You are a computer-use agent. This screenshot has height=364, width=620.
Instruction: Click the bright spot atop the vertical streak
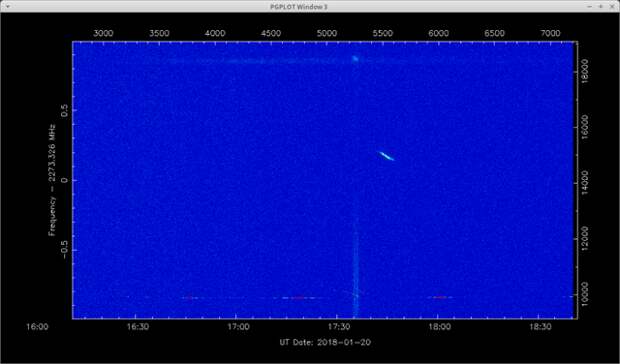tap(355, 59)
